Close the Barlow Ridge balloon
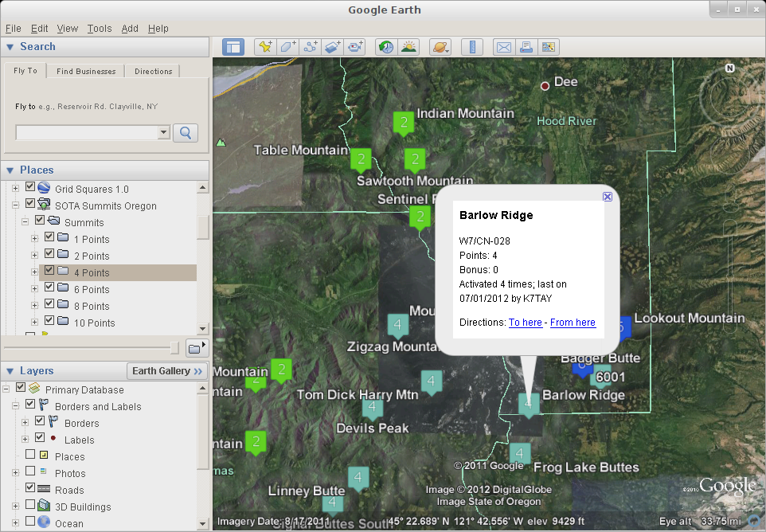The image size is (766, 532). click(x=608, y=197)
